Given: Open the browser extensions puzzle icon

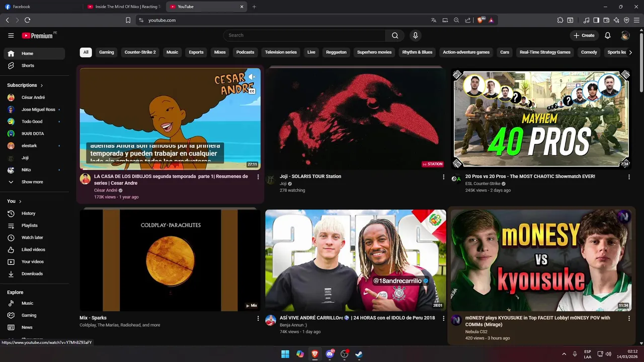Looking at the screenshot, I should 560,20.
